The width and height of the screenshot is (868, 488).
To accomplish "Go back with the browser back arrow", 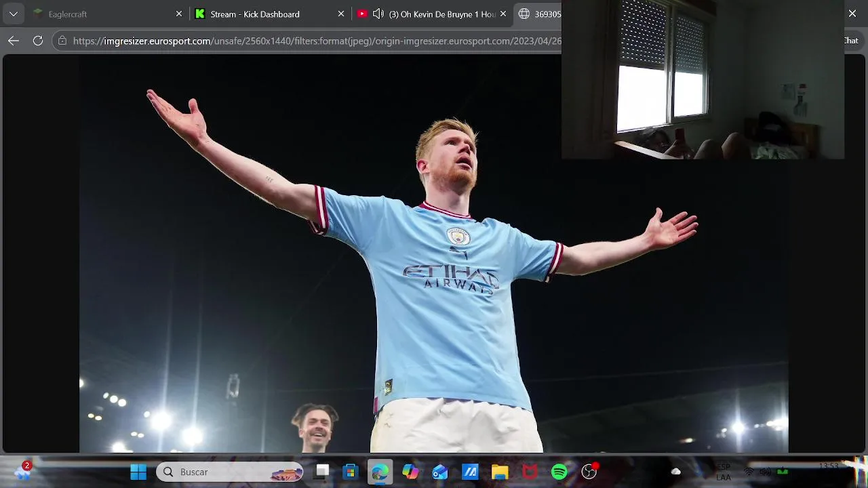I will coord(14,41).
